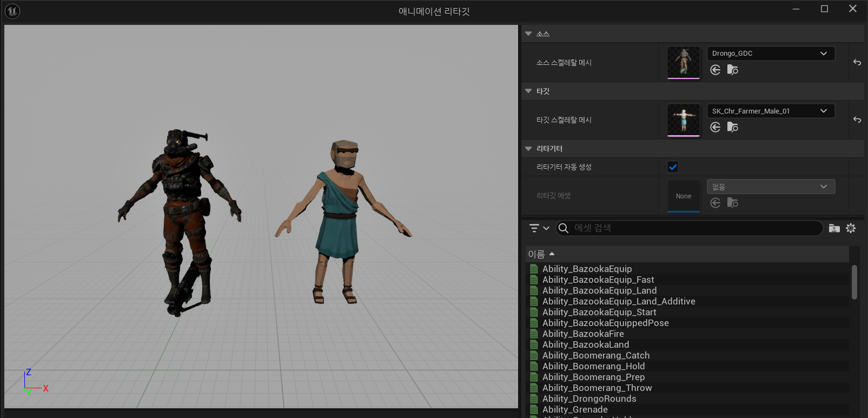Click the Ability_BazookaFire animation file icon
The height and width of the screenshot is (418, 868).
coord(534,334)
